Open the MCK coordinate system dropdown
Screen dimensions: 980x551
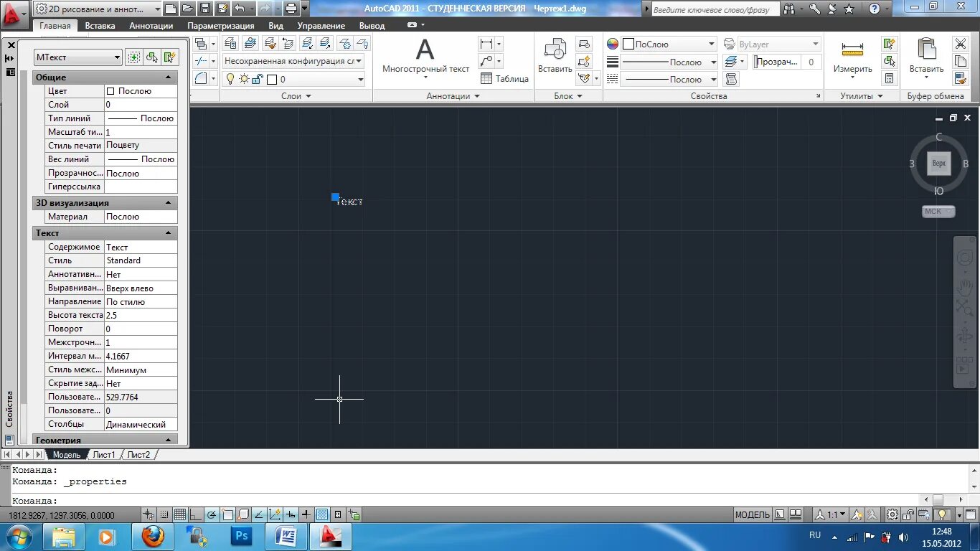[x=938, y=211]
